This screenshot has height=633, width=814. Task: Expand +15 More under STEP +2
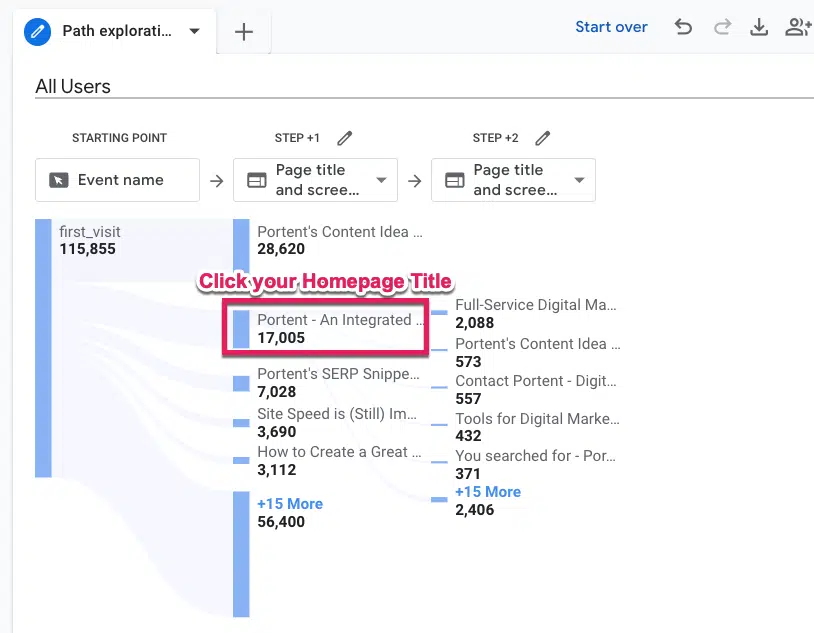pyautogui.click(x=488, y=492)
